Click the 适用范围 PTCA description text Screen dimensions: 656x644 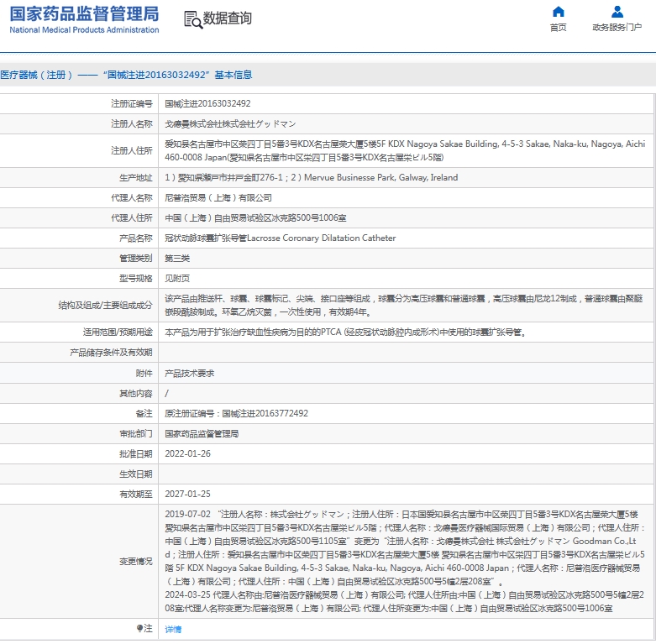tap(345, 332)
